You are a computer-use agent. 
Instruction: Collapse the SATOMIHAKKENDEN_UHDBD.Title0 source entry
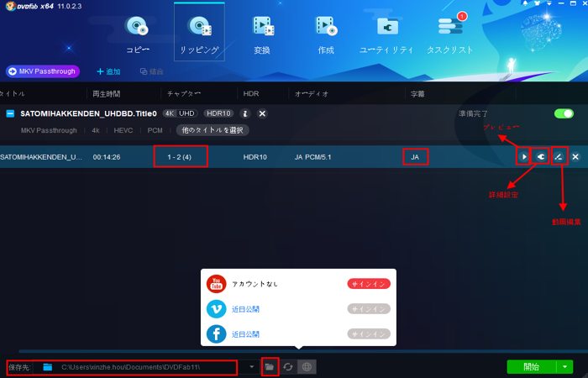pos(10,113)
